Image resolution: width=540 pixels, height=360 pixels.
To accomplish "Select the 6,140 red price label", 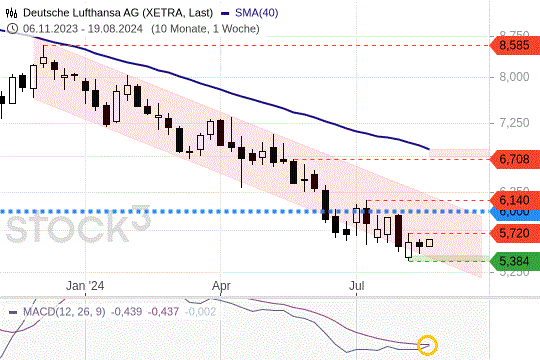I will [x=514, y=200].
